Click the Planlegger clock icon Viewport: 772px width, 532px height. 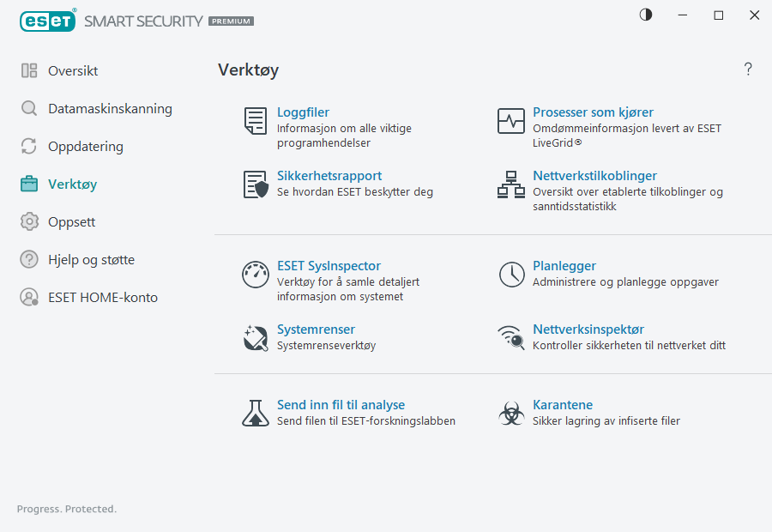tap(510, 275)
